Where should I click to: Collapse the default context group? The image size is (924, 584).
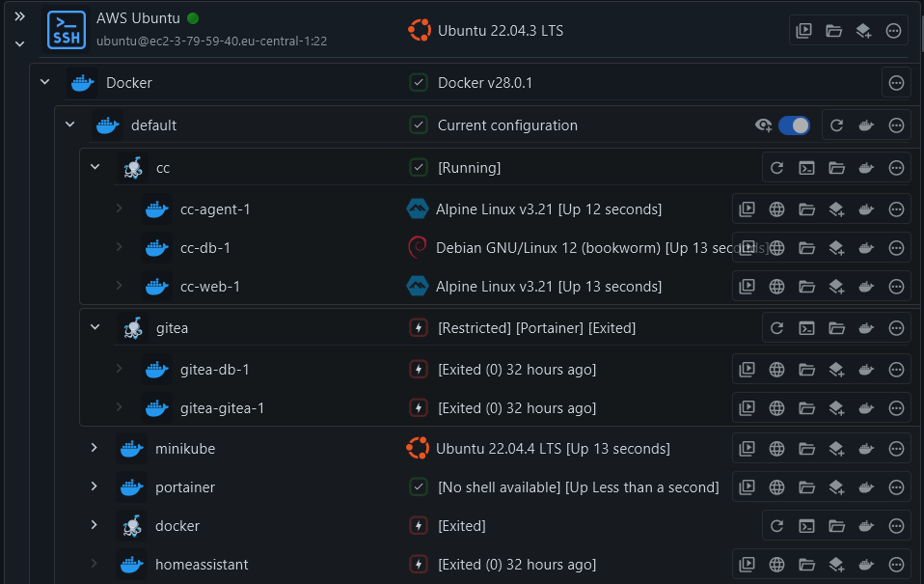click(70, 125)
